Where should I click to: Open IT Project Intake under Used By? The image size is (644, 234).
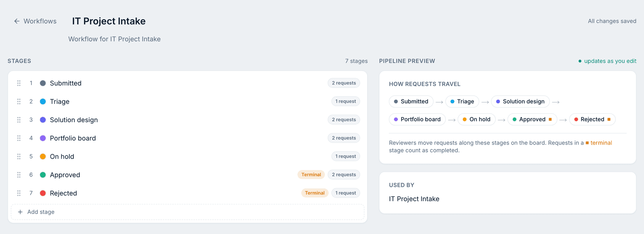pos(414,199)
